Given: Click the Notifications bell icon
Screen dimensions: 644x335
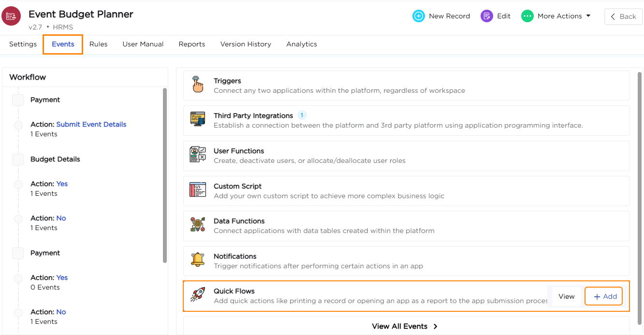Looking at the screenshot, I should [x=197, y=260].
